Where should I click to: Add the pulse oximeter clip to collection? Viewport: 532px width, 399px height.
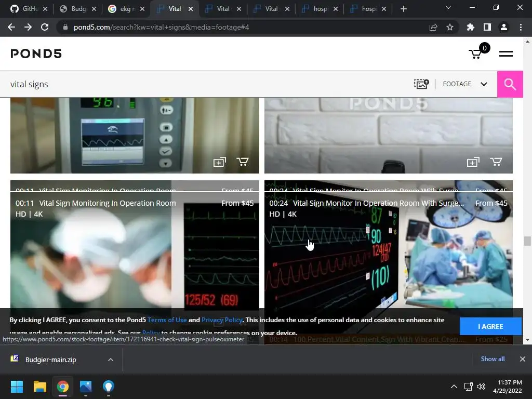pos(220,162)
